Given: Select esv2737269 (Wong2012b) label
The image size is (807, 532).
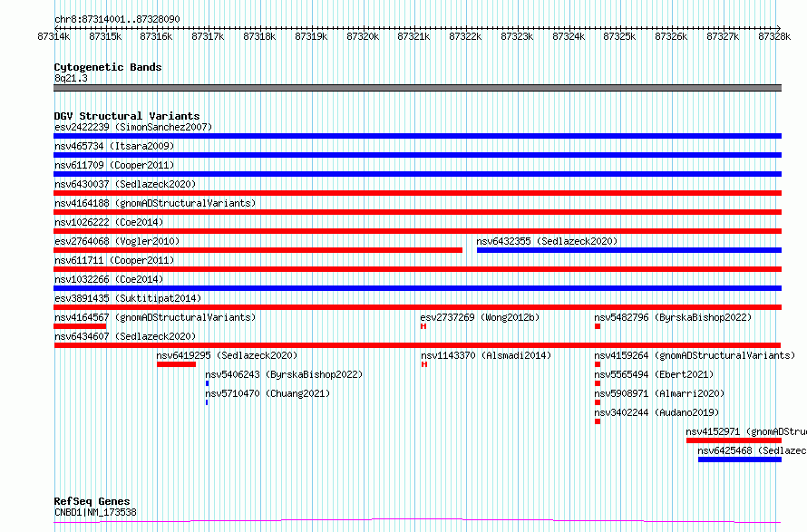Looking at the screenshot, I should click(x=480, y=317).
